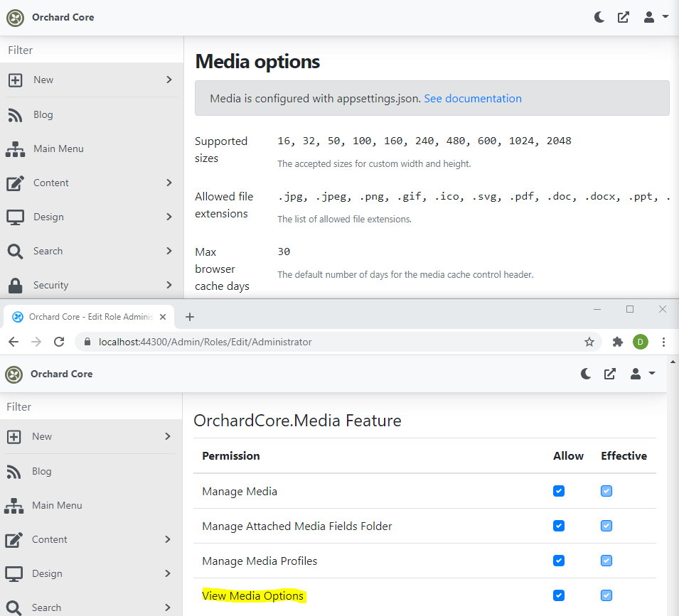
Task: Click Design monitor icon in Edit Role sidebar
Action: (x=14, y=574)
